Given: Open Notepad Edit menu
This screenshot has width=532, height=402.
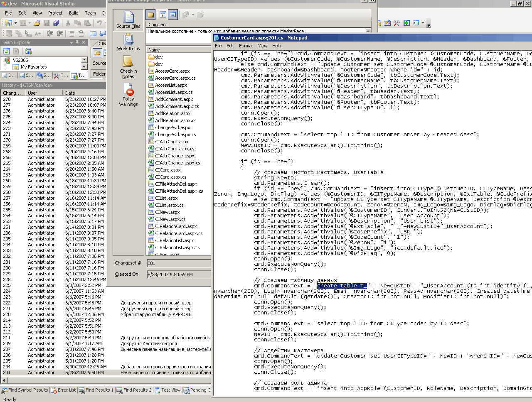Looking at the screenshot, I should pyautogui.click(x=230, y=46).
